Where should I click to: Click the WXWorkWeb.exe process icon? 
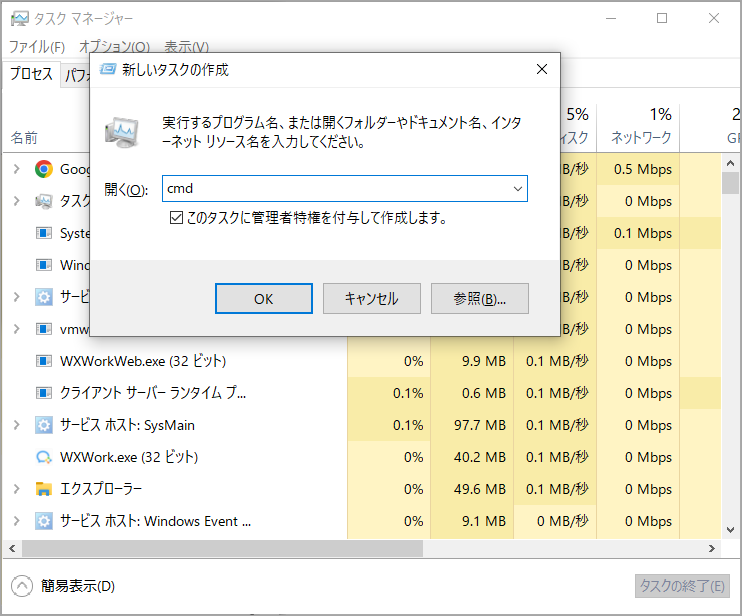[x=44, y=361]
